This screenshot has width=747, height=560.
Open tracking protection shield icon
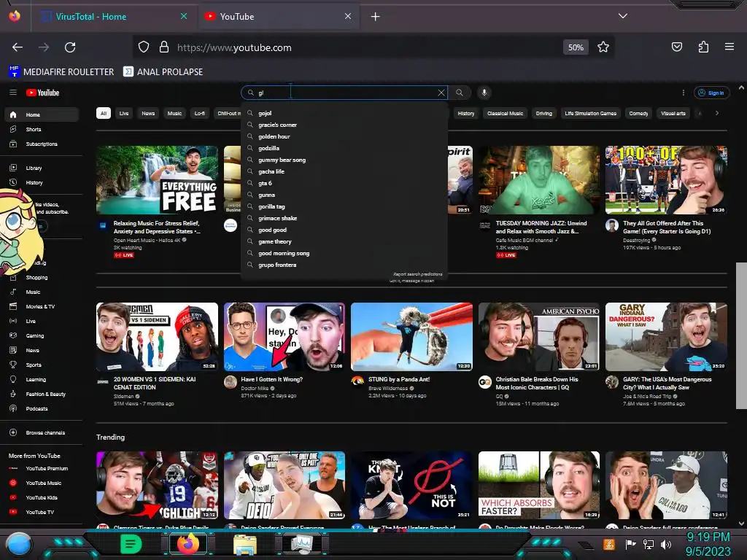click(x=144, y=47)
